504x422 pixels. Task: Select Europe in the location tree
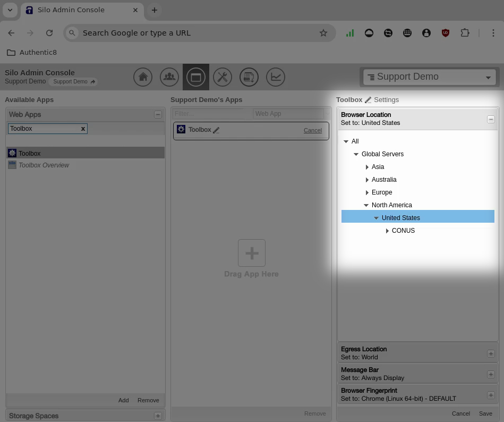pyautogui.click(x=382, y=192)
